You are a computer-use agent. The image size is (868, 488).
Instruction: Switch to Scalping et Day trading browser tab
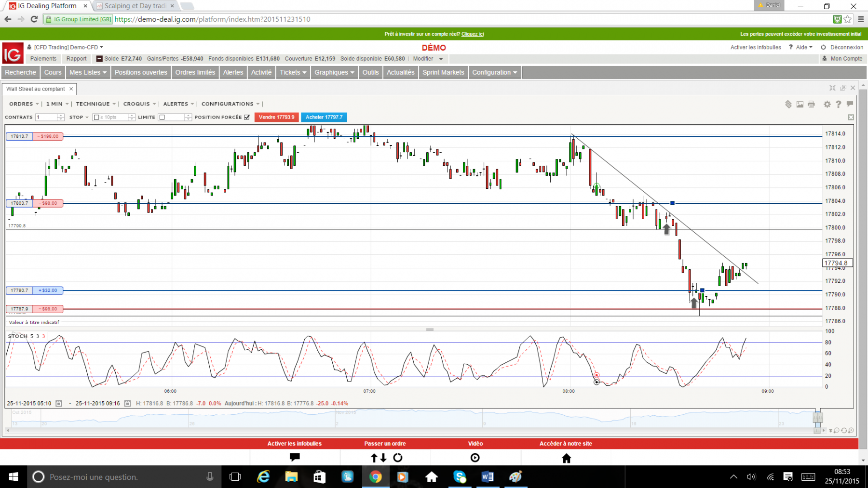coord(135,6)
